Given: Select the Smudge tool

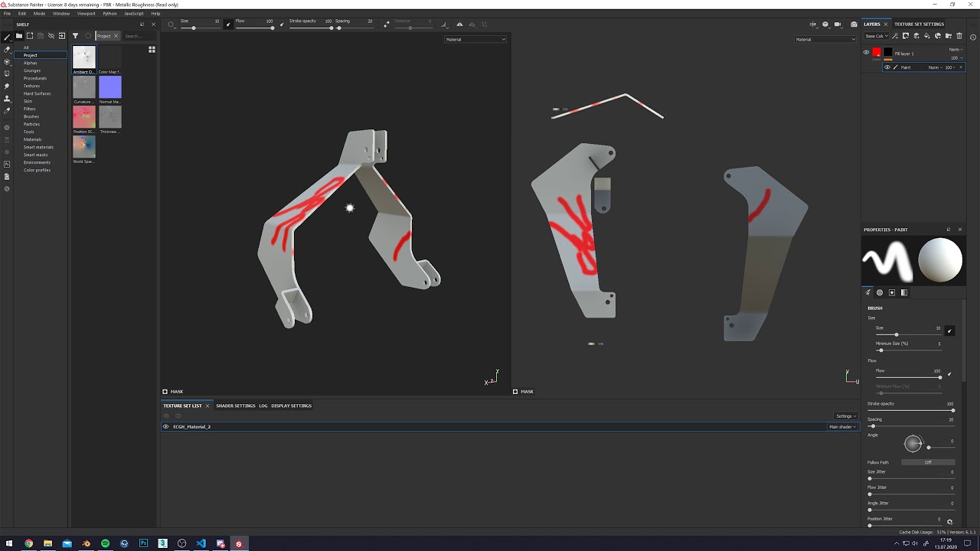Looking at the screenshot, I should point(7,86).
